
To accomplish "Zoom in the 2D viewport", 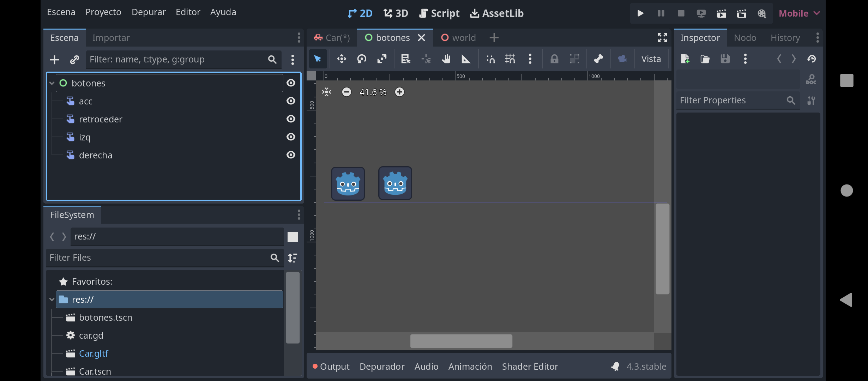I will pos(399,92).
